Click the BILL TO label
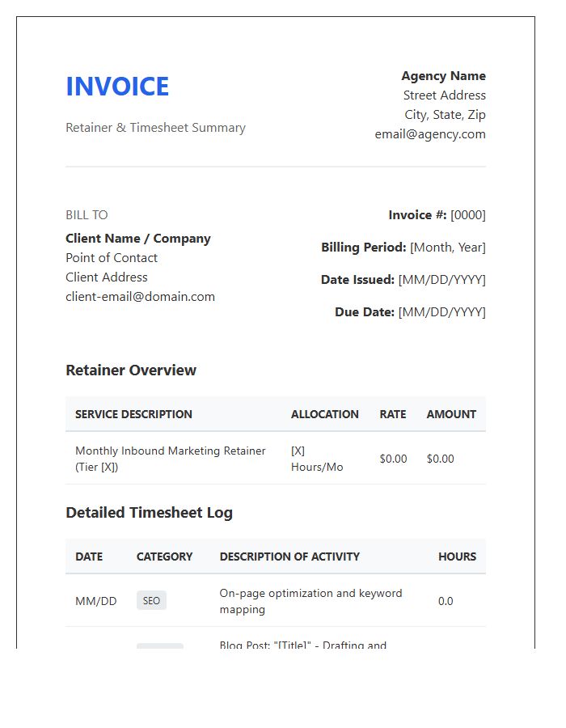Viewport: 566px width, 728px height. (x=87, y=215)
